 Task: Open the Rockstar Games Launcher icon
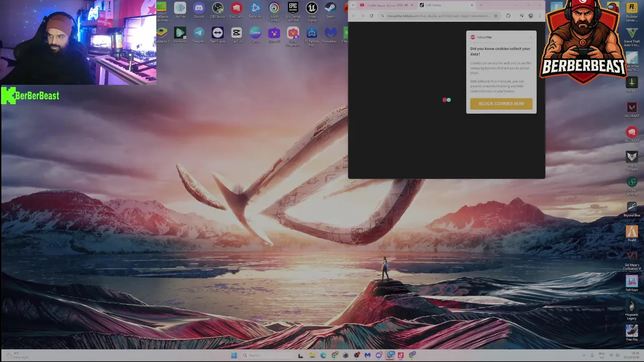(631, 12)
